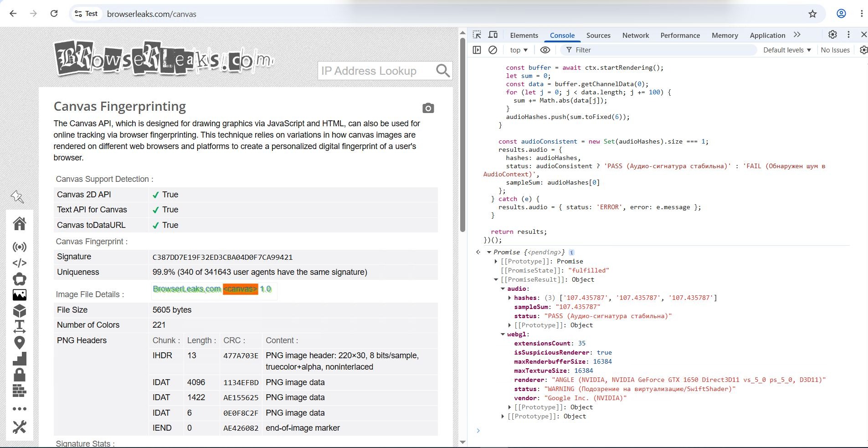Open console settings gear next to No Issues
The height and width of the screenshot is (448, 868).
[863, 50]
